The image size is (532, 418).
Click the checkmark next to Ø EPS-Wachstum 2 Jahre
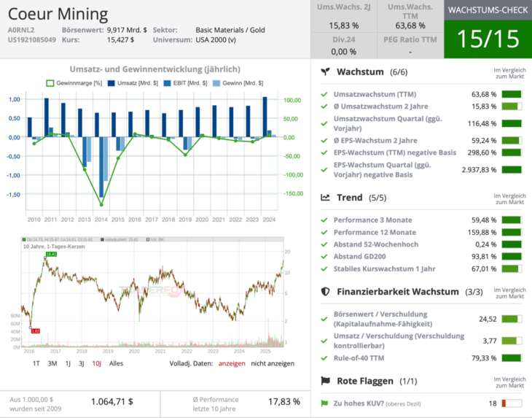pos(324,140)
